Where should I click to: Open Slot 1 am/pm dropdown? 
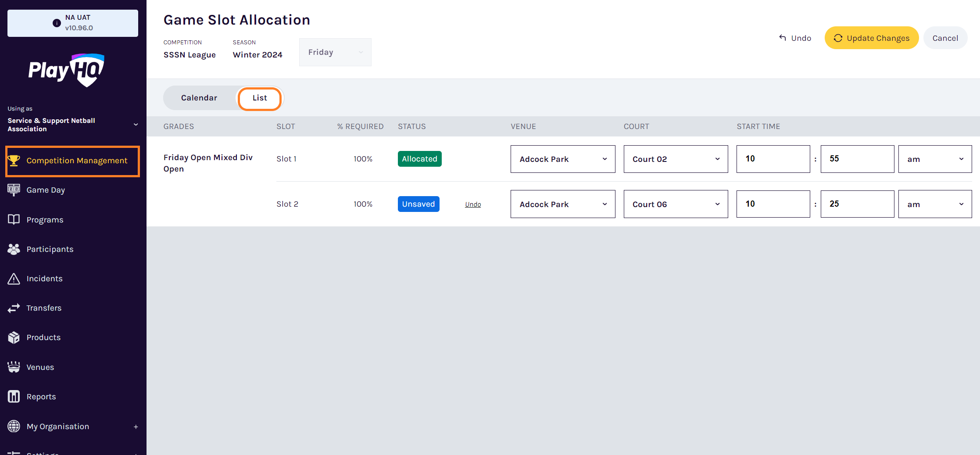[x=935, y=159]
